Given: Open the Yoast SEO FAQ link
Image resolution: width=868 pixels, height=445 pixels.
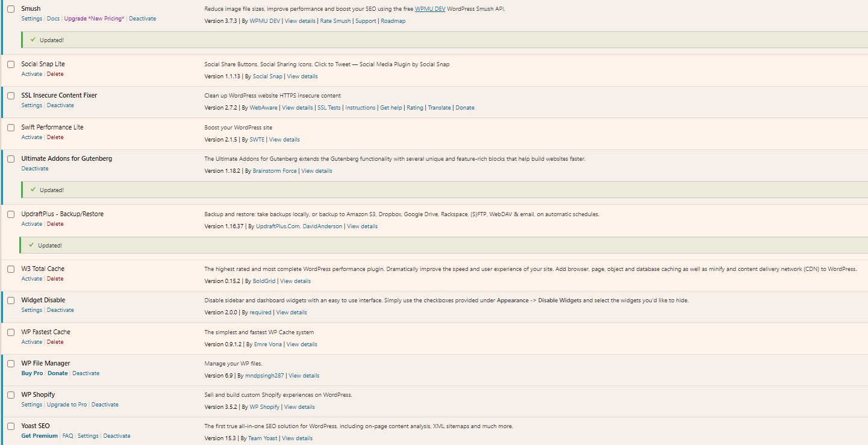Looking at the screenshot, I should point(67,436).
